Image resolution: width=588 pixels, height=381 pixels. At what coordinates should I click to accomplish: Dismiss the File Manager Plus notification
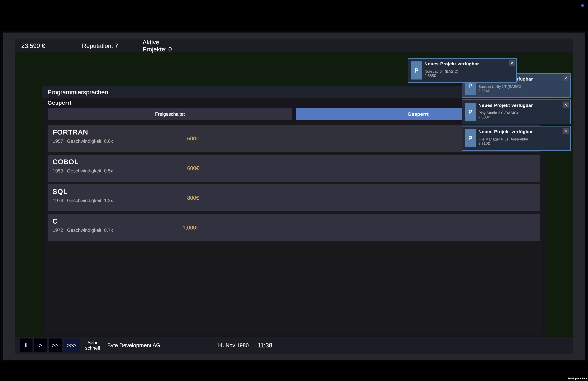(566, 131)
